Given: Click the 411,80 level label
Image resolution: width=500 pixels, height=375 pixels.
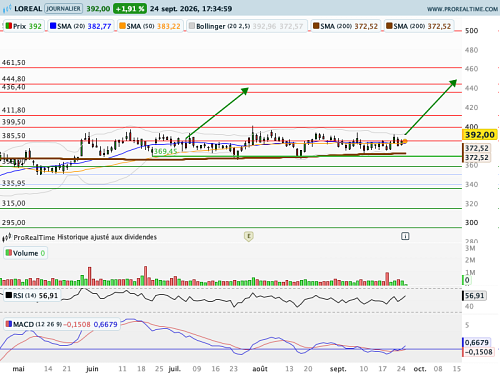Looking at the screenshot, I should click(x=14, y=110).
